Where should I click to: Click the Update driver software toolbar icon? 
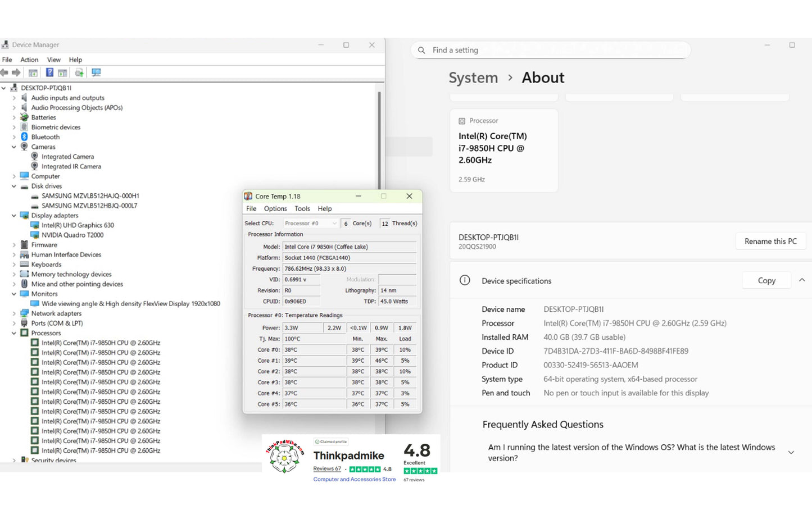tap(79, 72)
